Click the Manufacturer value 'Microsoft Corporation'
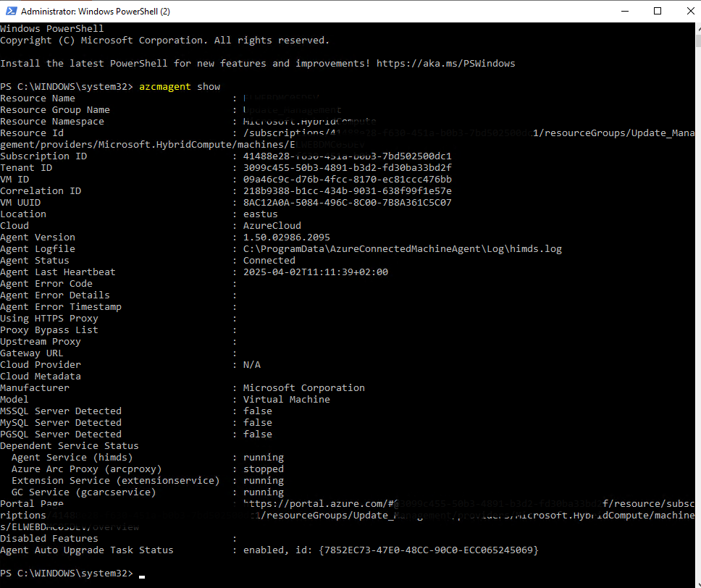The image size is (701, 588). pyautogui.click(x=304, y=388)
